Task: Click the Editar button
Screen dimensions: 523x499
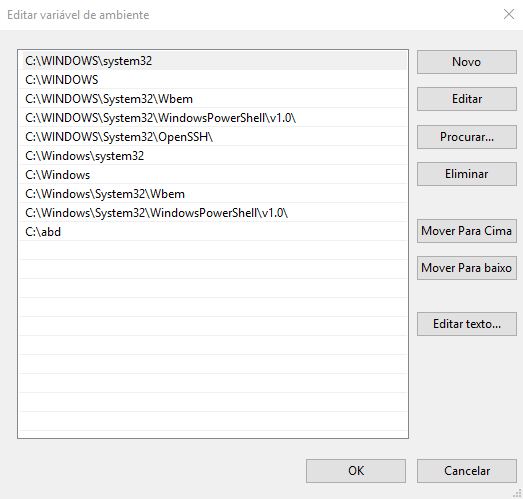Action: (467, 99)
